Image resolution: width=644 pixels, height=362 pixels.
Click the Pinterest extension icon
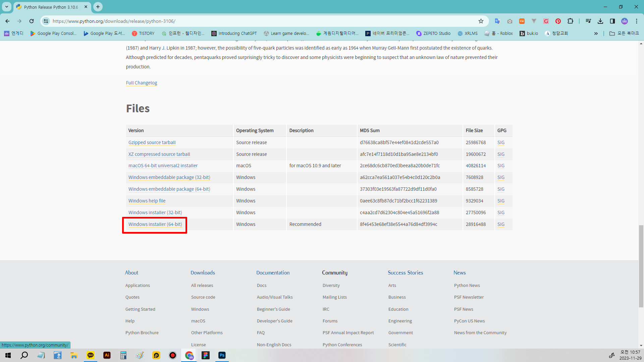[558, 21]
